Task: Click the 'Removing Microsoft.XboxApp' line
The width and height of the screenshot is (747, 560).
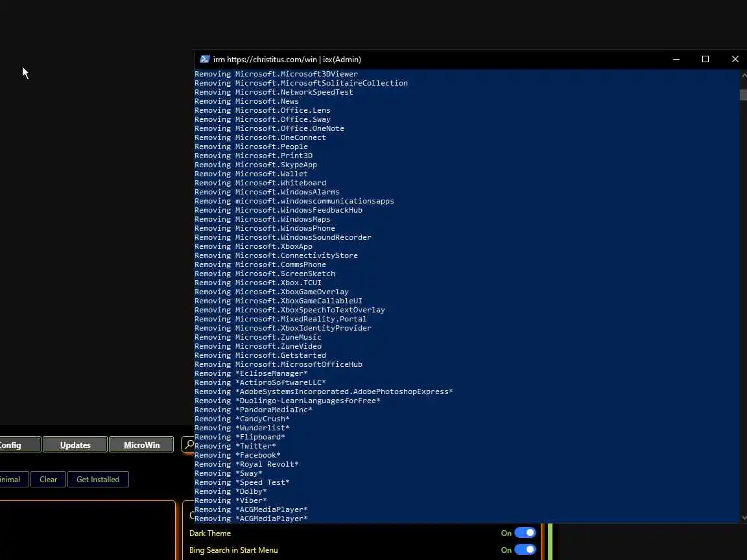Action: point(254,246)
